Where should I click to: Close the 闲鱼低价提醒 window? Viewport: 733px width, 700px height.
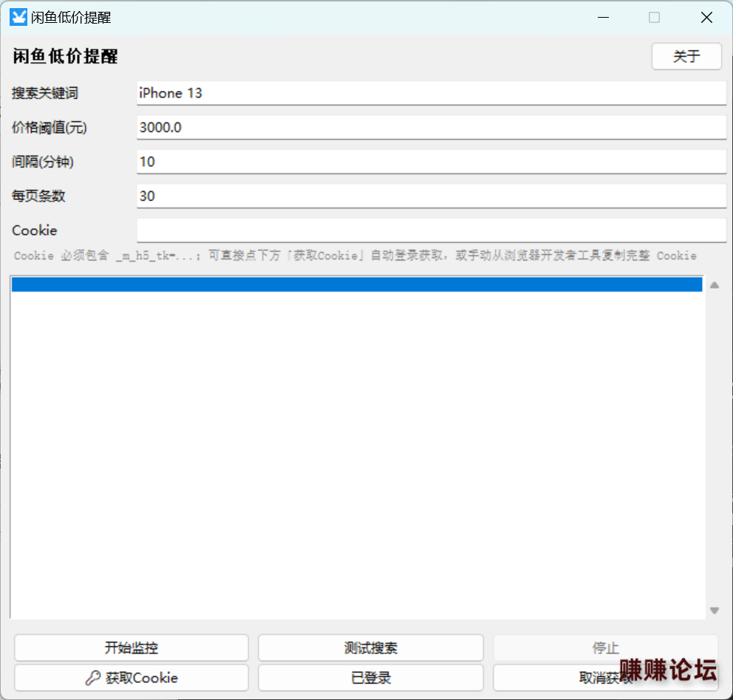(x=706, y=17)
